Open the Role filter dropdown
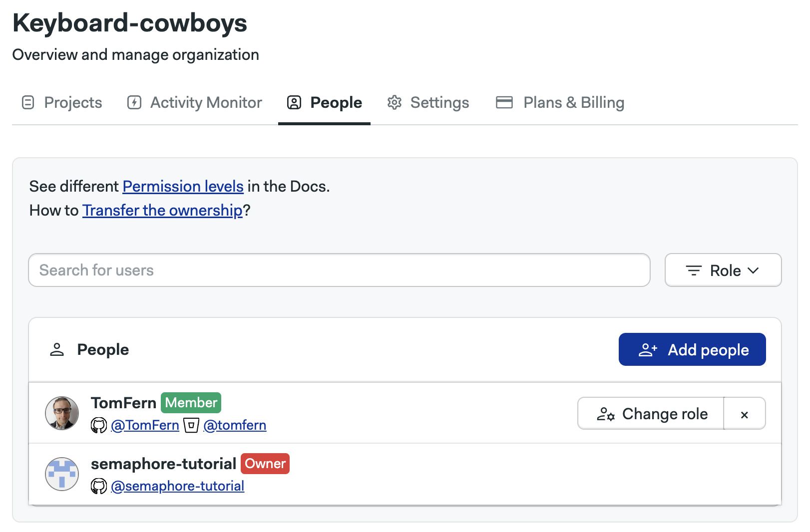 tap(723, 270)
